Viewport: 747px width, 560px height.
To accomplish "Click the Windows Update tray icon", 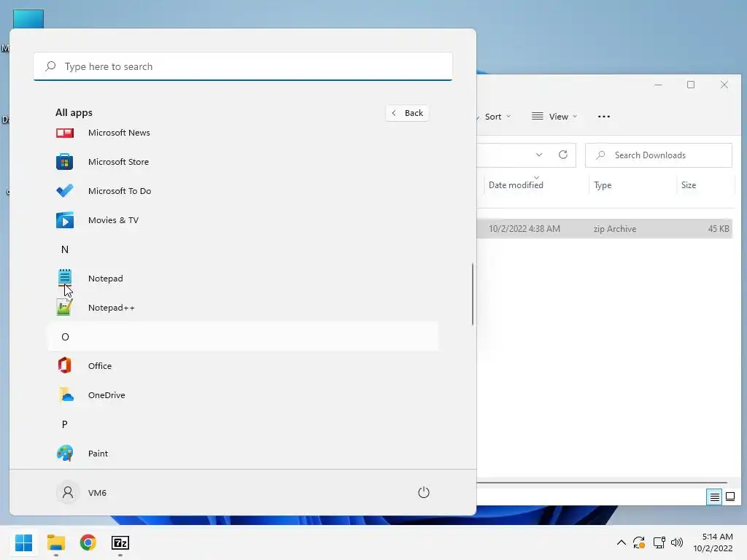I will click(639, 542).
